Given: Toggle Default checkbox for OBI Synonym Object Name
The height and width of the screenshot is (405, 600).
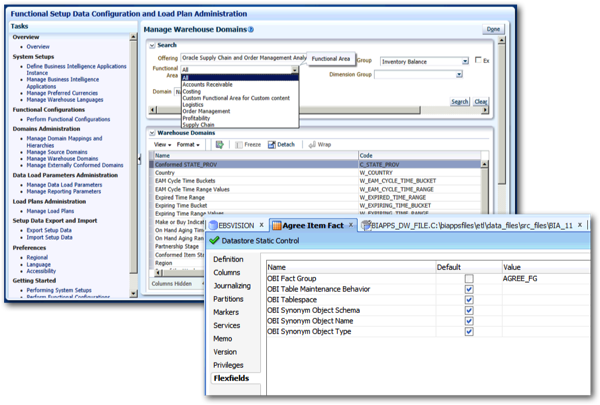Looking at the screenshot, I should 469,321.
